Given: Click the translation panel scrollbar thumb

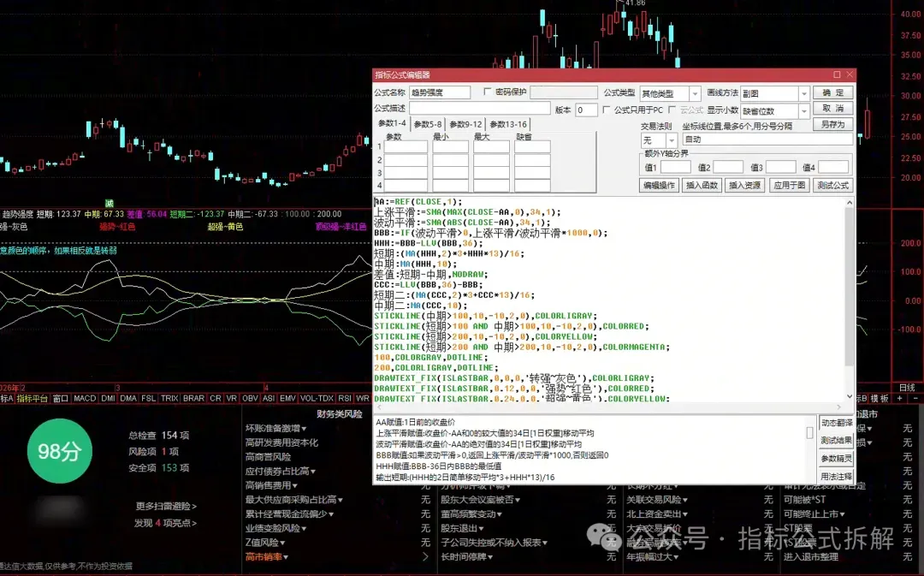Looking at the screenshot, I should click(809, 433).
